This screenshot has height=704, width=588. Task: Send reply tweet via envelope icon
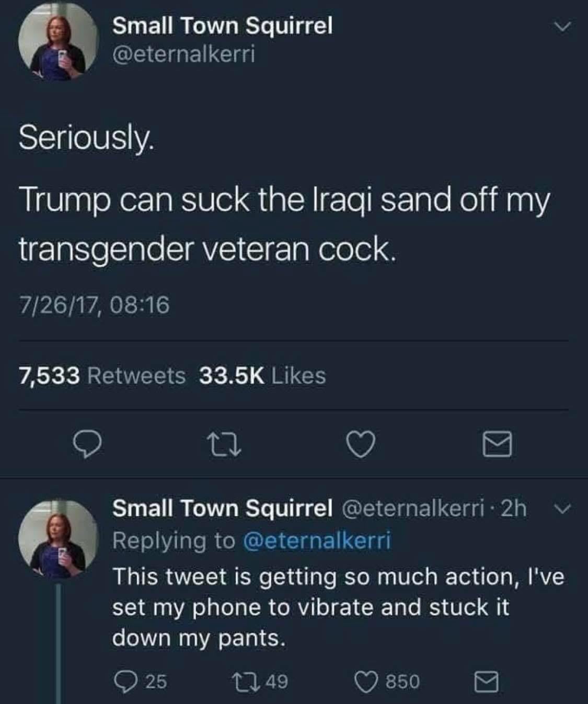(x=486, y=682)
